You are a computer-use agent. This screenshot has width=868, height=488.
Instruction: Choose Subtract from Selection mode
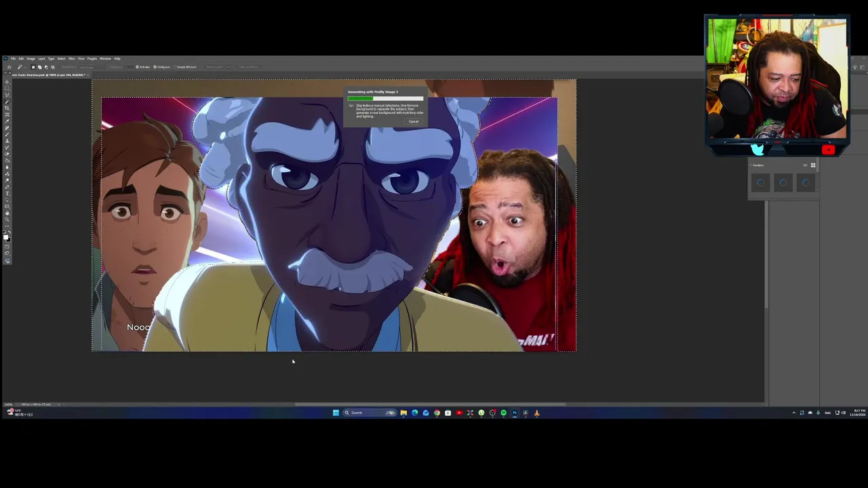click(x=46, y=67)
